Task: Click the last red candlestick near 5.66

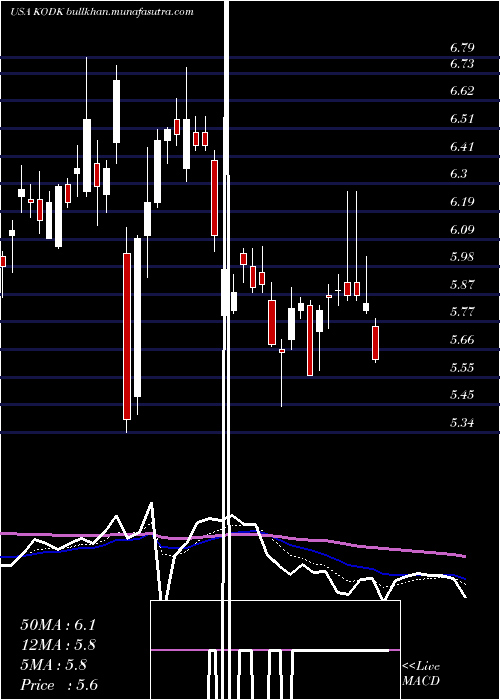Action: (x=375, y=343)
